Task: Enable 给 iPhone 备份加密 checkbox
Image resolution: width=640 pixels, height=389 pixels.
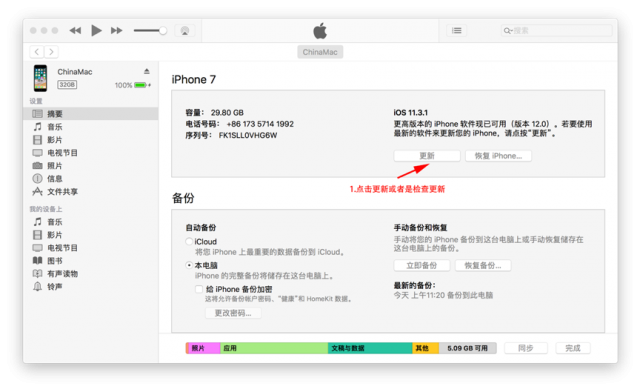Action: click(199, 289)
